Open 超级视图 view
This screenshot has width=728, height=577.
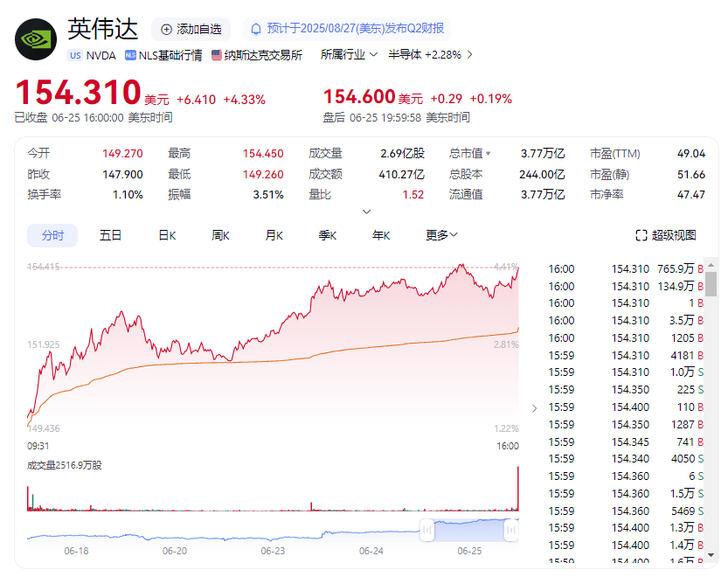pos(666,235)
